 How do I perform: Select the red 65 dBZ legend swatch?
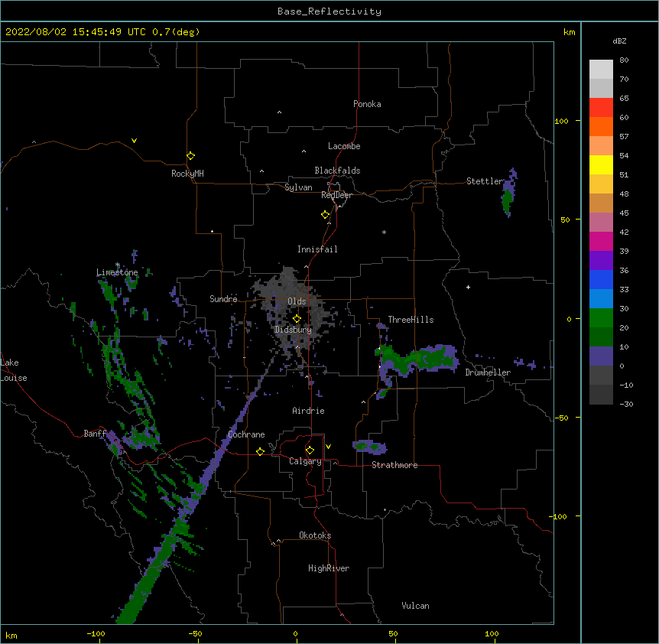(601, 107)
